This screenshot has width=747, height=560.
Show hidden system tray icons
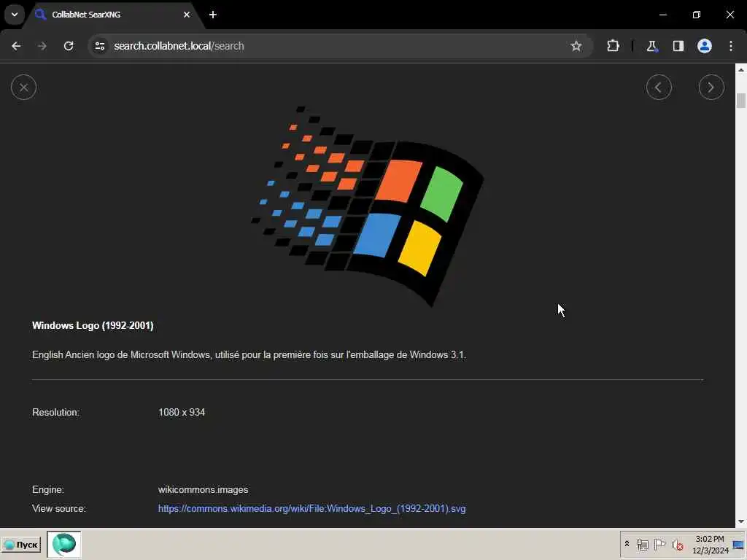[627, 544]
